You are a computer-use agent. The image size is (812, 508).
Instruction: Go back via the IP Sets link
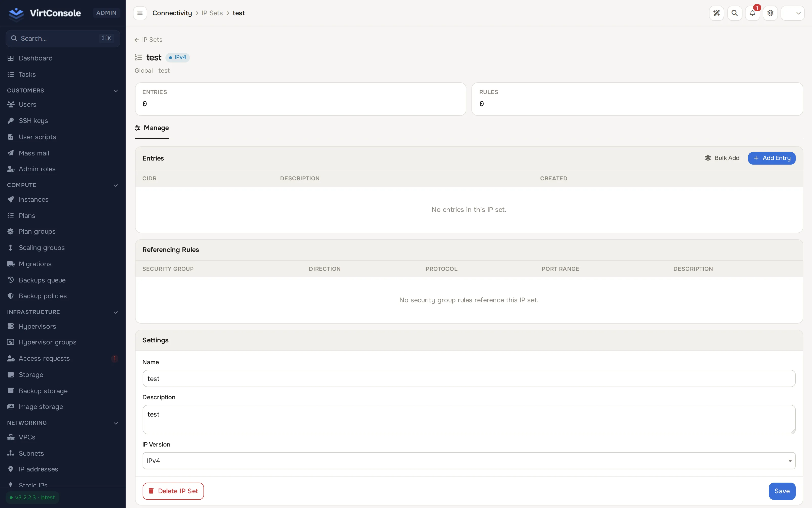[149, 40]
